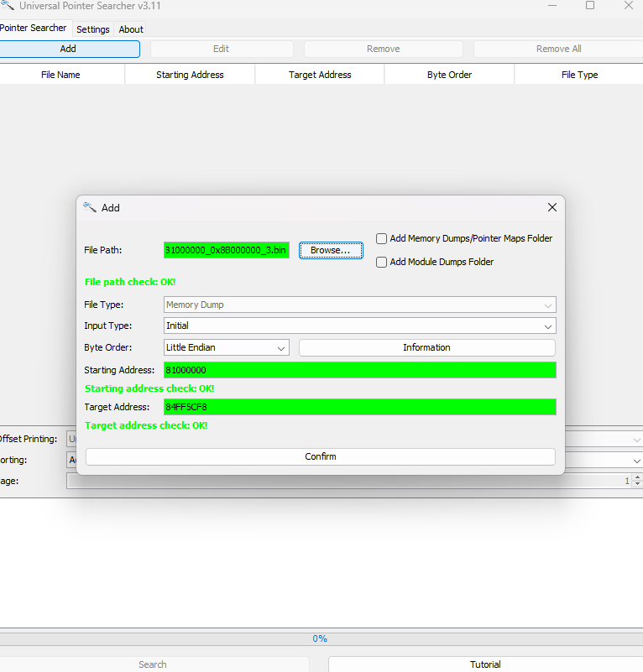Focus the Target Address field
Image resolution: width=643 pixels, height=672 pixels.
360,407
